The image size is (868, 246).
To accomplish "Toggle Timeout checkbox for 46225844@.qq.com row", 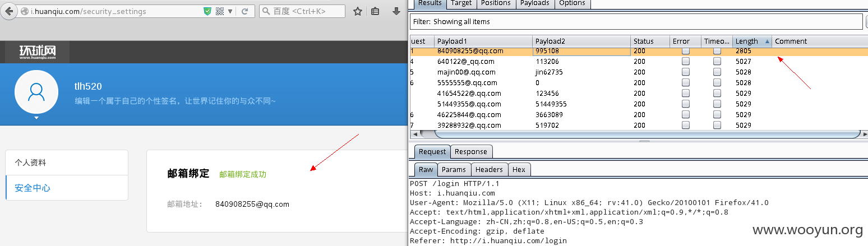I will tap(717, 115).
